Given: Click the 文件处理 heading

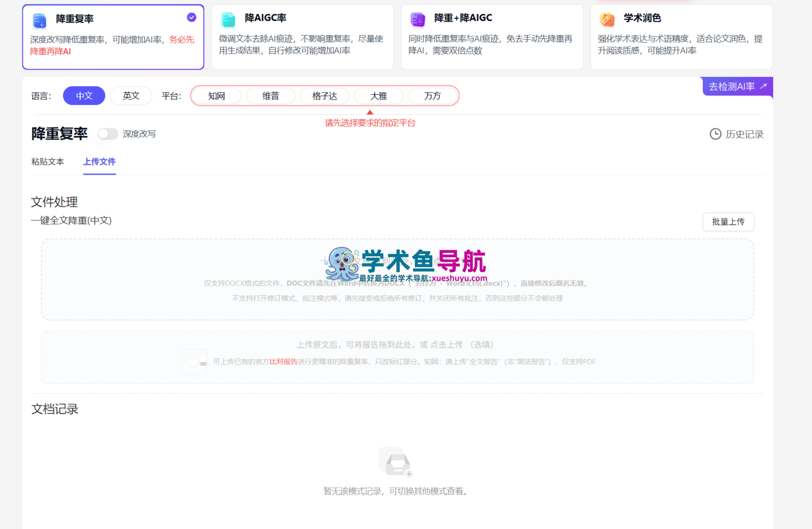Looking at the screenshot, I should coord(54,202).
